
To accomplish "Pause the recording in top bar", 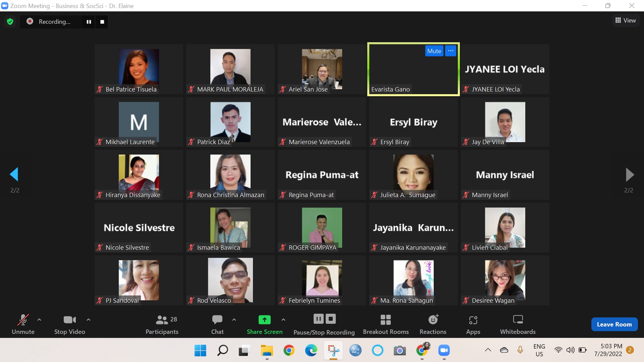I will pyautogui.click(x=89, y=22).
